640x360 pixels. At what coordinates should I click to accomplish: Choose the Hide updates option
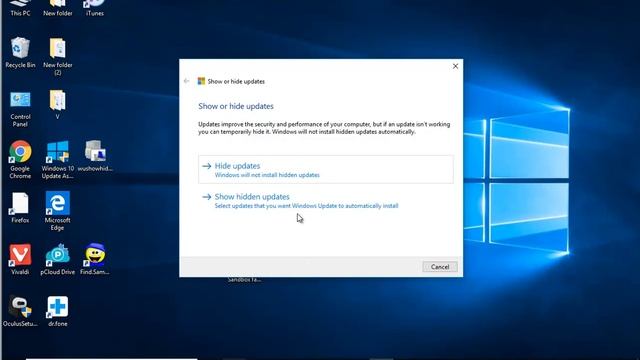pyautogui.click(x=326, y=169)
